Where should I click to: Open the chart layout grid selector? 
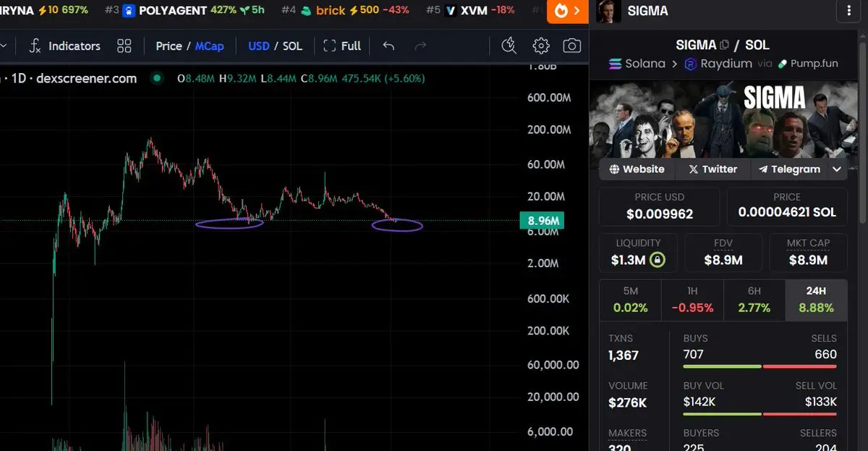click(x=124, y=46)
